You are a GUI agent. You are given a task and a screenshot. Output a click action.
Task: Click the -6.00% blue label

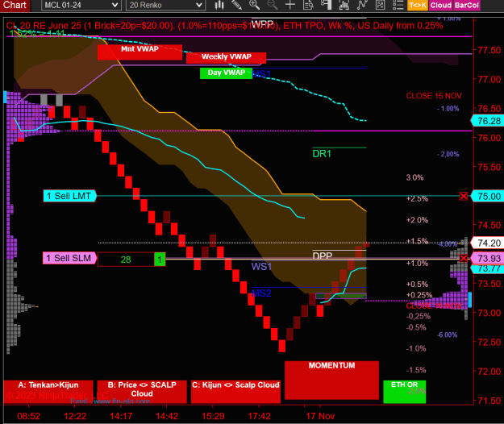[x=447, y=335]
